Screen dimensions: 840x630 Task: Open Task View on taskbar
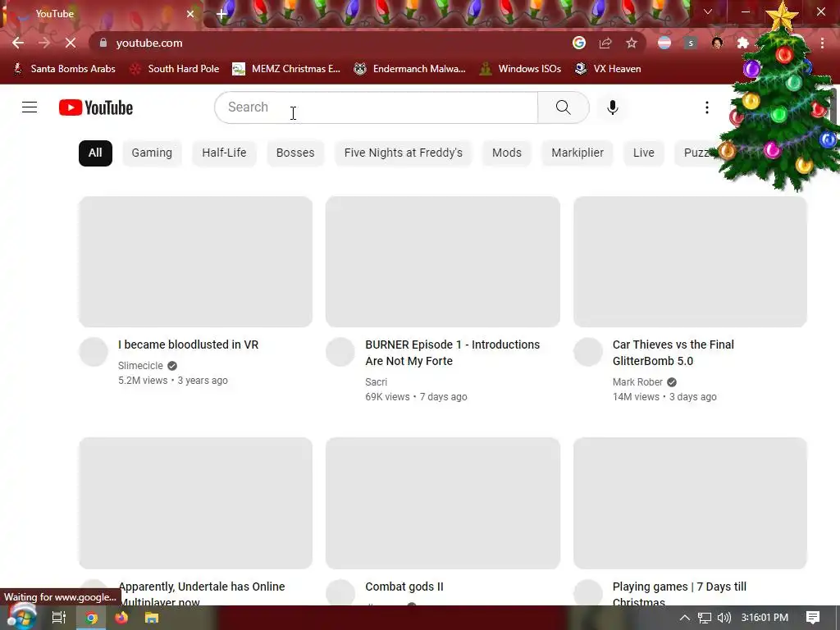point(59,618)
